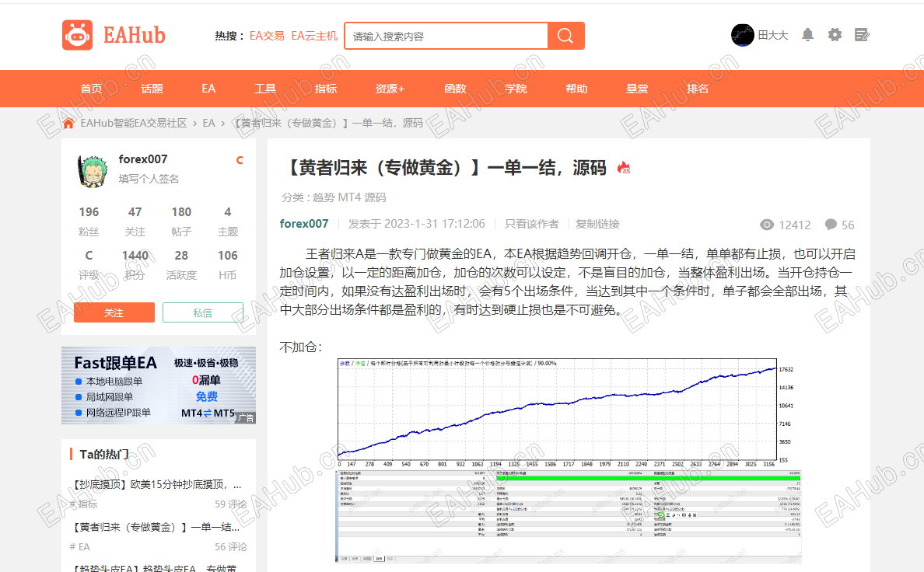Click the home icon in breadcrumb

tap(68, 123)
